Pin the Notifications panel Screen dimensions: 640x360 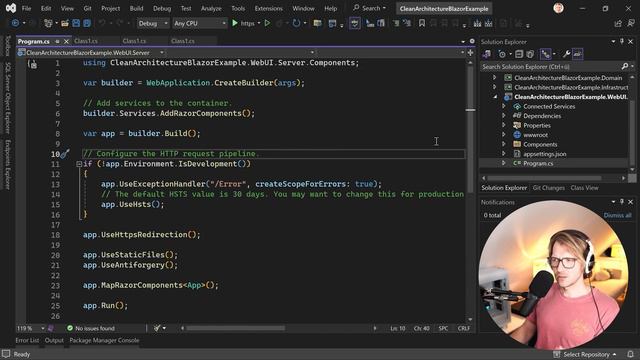coord(622,202)
